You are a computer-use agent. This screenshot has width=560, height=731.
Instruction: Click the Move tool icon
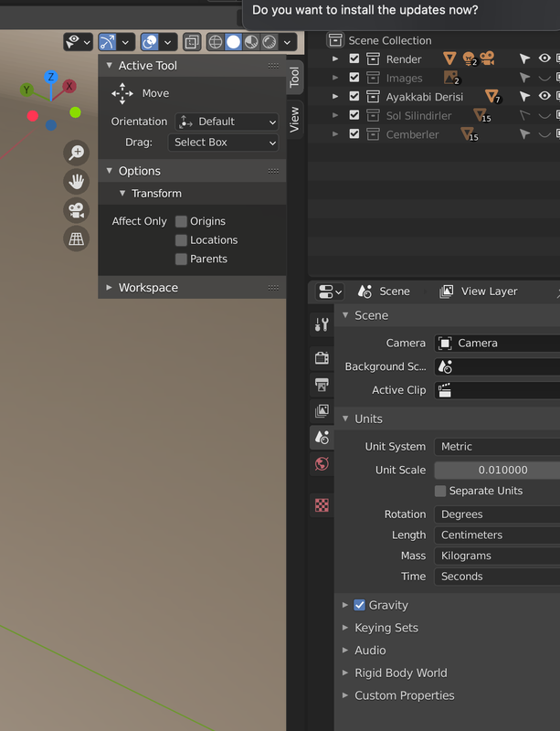click(x=122, y=93)
